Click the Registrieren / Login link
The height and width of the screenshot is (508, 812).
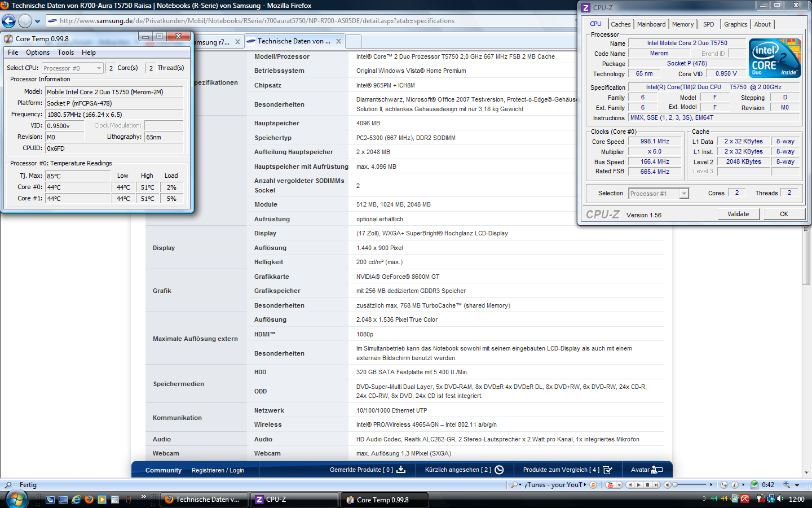click(218, 470)
